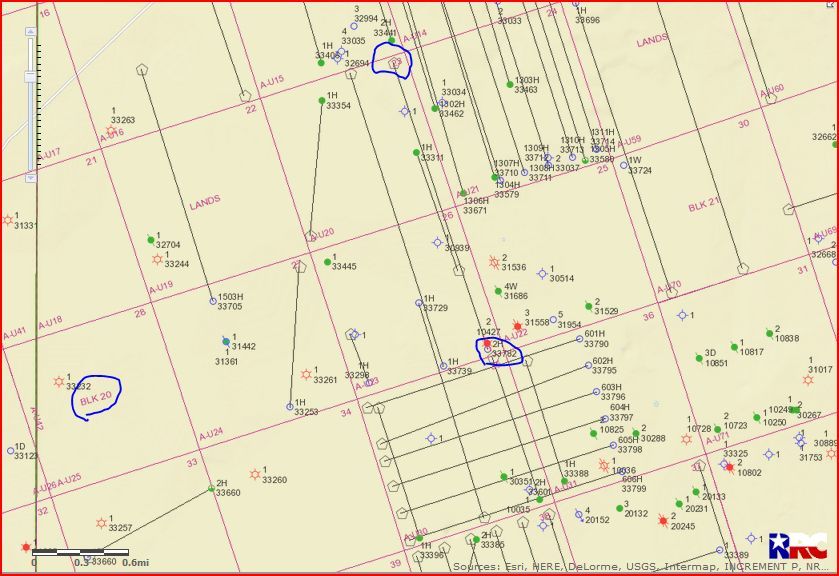839x576 pixels.
Task: Select blue well symbol 20152
Action: pyautogui.click(x=578, y=514)
